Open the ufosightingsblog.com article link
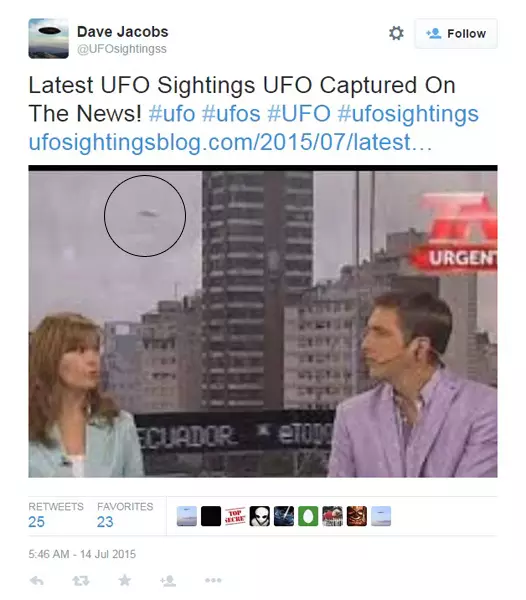Image resolution: width=526 pixels, height=600 pixels. point(230,142)
